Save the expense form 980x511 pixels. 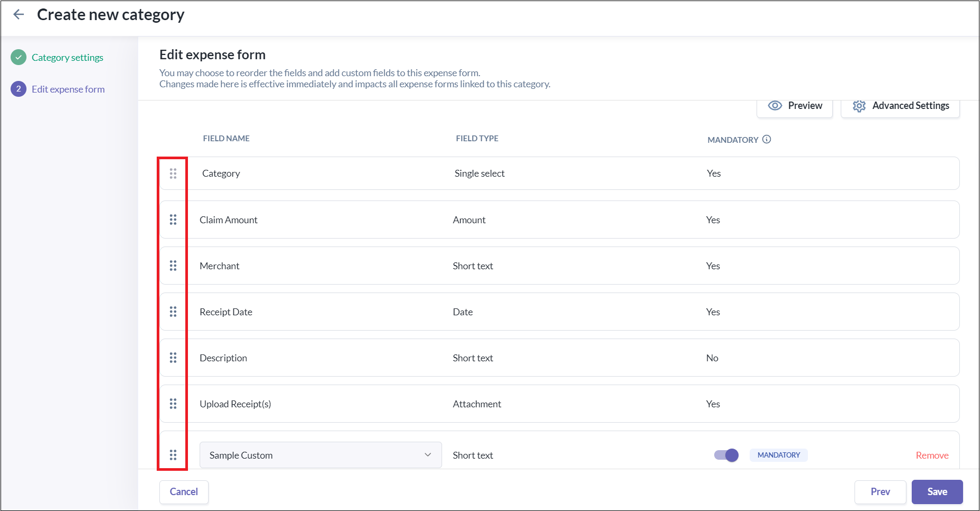(937, 492)
